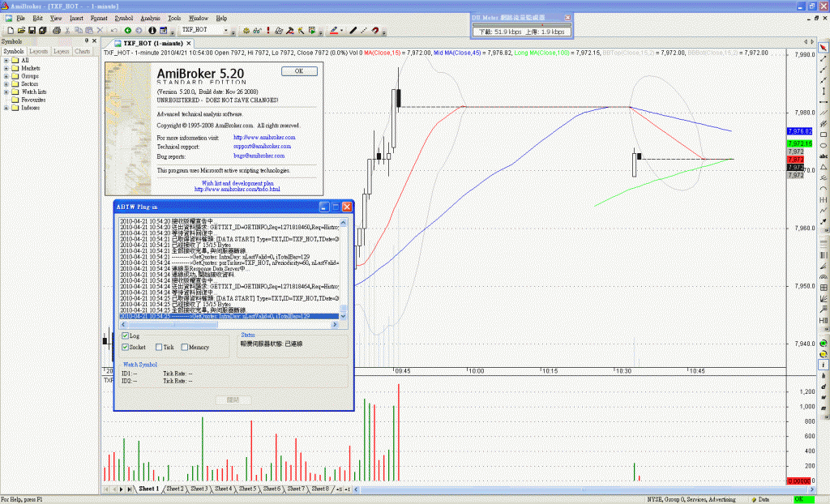Select the triangle drawing tool
This screenshot has height=504, width=830.
pos(824,167)
